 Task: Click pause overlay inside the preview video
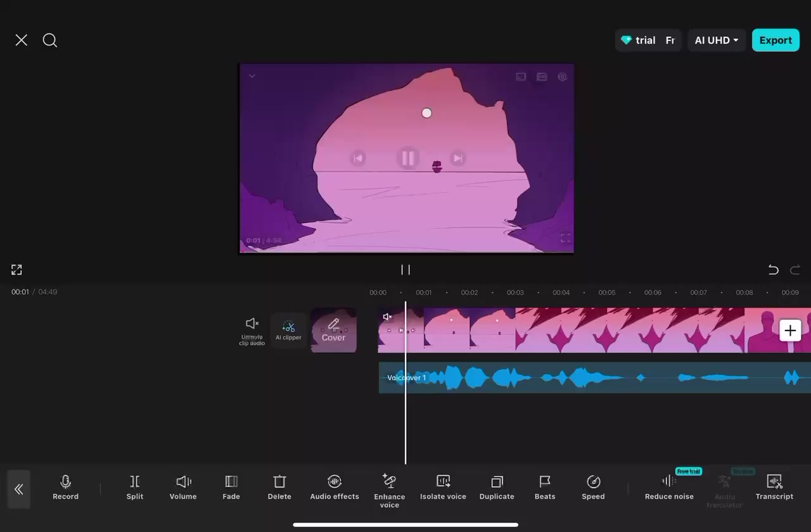pyautogui.click(x=407, y=158)
